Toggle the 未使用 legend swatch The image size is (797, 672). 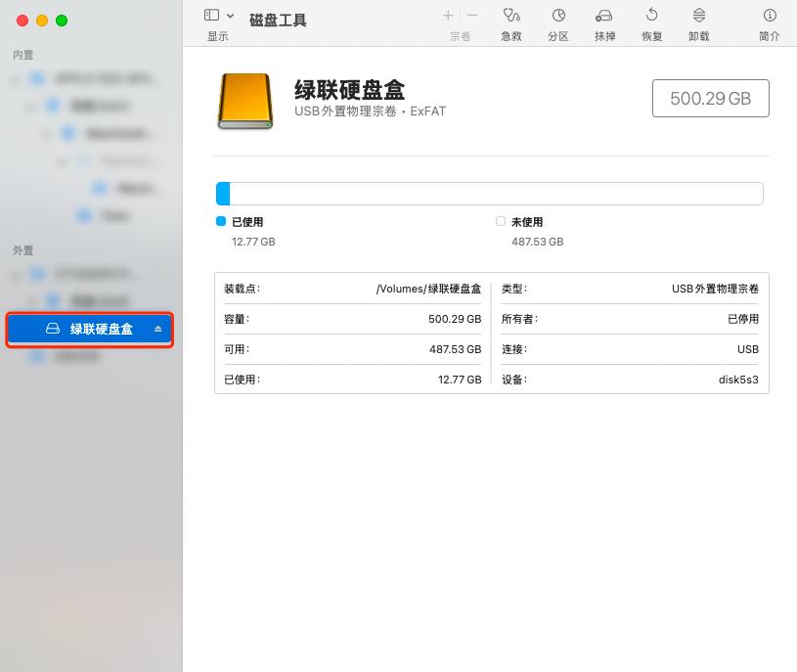coord(500,222)
